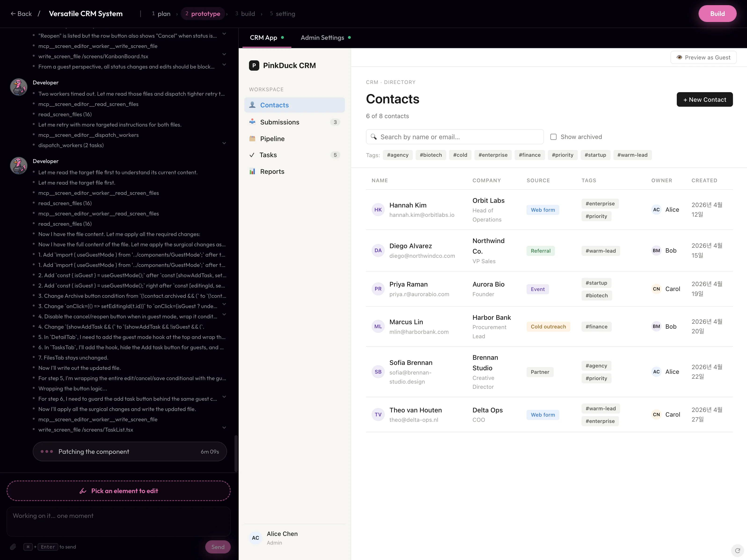Viewport: 747px width, 560px height.
Task: Click the Pipeline folder icon
Action: coord(252,138)
